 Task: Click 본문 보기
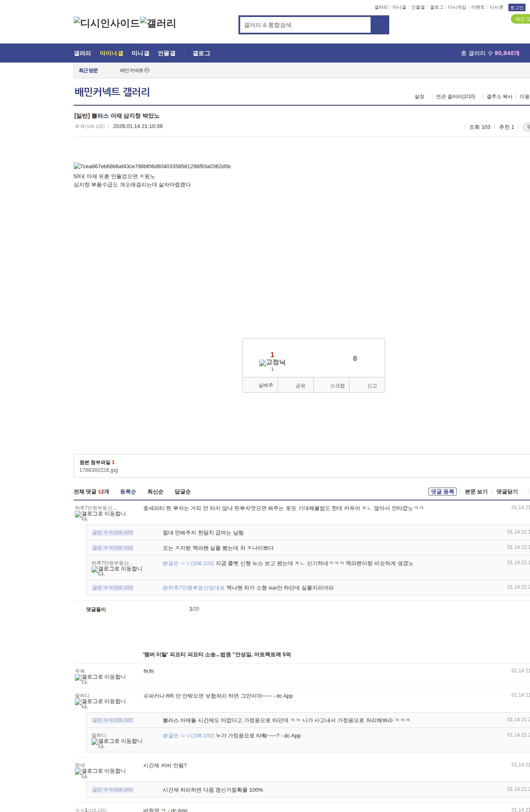pos(476,492)
